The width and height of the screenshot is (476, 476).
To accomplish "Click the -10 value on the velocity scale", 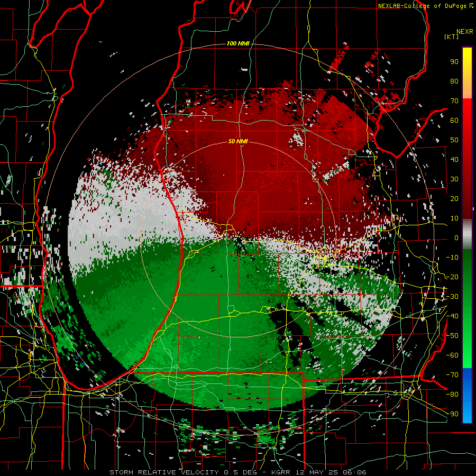I will click(x=452, y=258).
